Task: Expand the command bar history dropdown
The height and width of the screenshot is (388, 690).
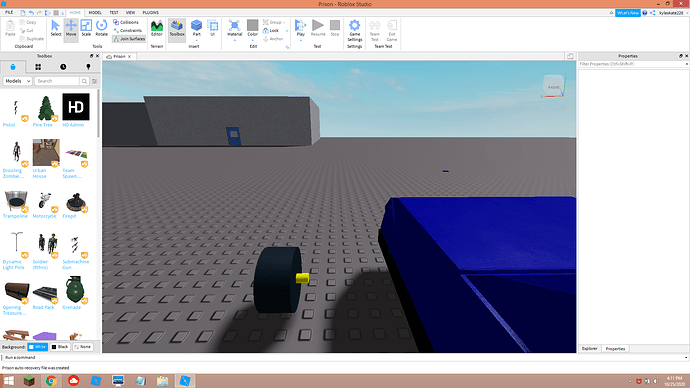Action: pyautogui.click(x=686, y=358)
